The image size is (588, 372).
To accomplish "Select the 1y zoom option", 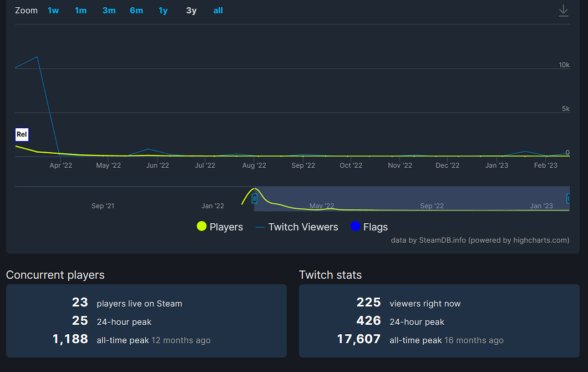I will point(163,11).
